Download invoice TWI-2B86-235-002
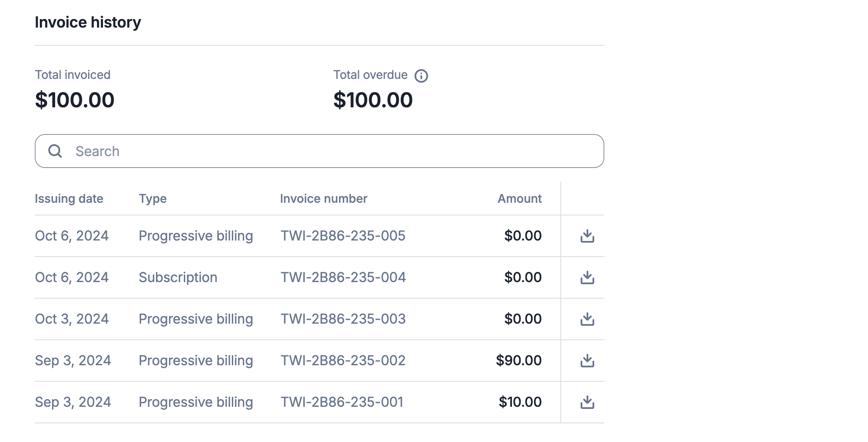 pyautogui.click(x=587, y=361)
